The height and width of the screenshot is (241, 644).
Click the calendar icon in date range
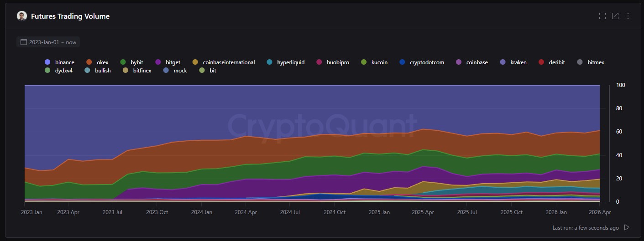point(24,42)
